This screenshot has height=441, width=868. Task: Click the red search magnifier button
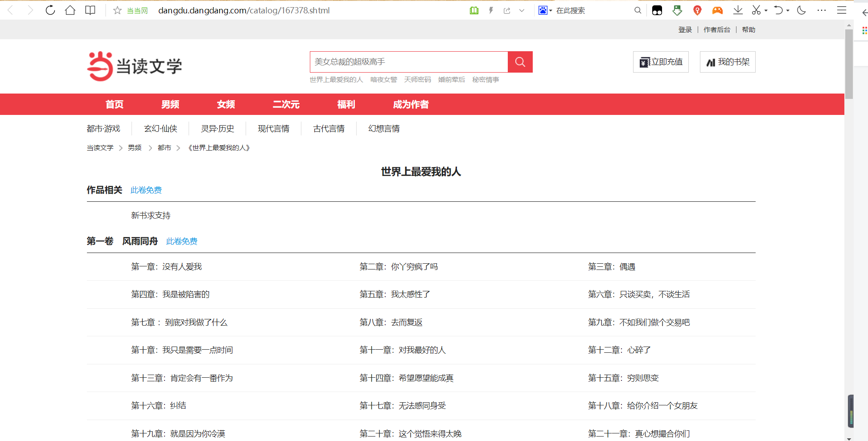[520, 62]
